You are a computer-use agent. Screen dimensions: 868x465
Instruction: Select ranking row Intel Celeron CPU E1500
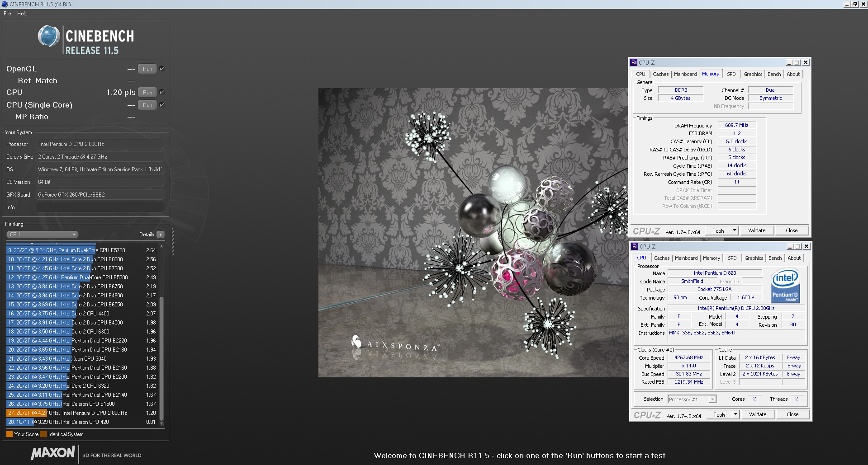point(81,404)
